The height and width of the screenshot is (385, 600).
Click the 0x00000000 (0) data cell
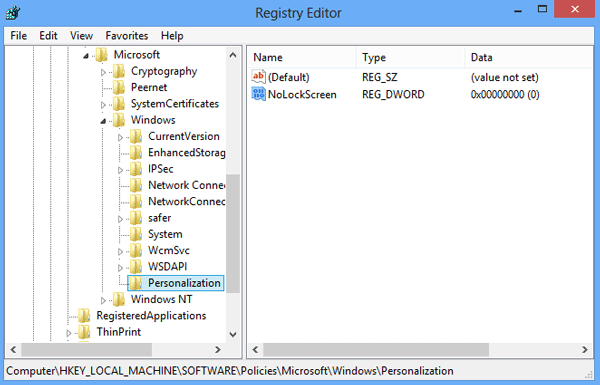click(505, 95)
